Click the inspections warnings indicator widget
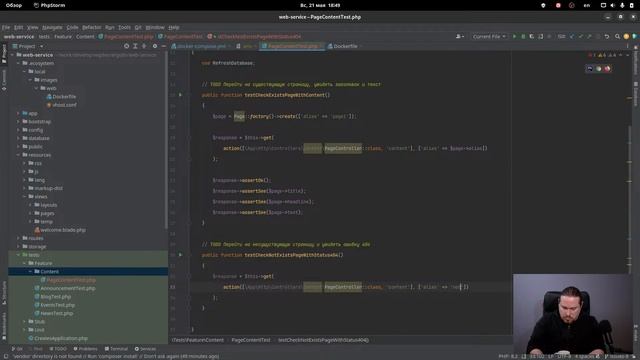The width and height of the screenshot is (640, 360). (x=602, y=55)
